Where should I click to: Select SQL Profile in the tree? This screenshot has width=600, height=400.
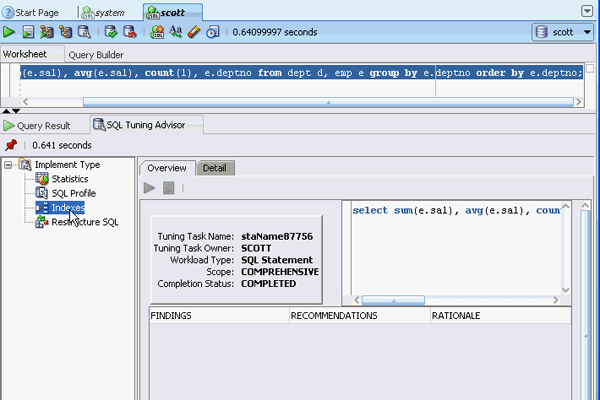coord(74,193)
